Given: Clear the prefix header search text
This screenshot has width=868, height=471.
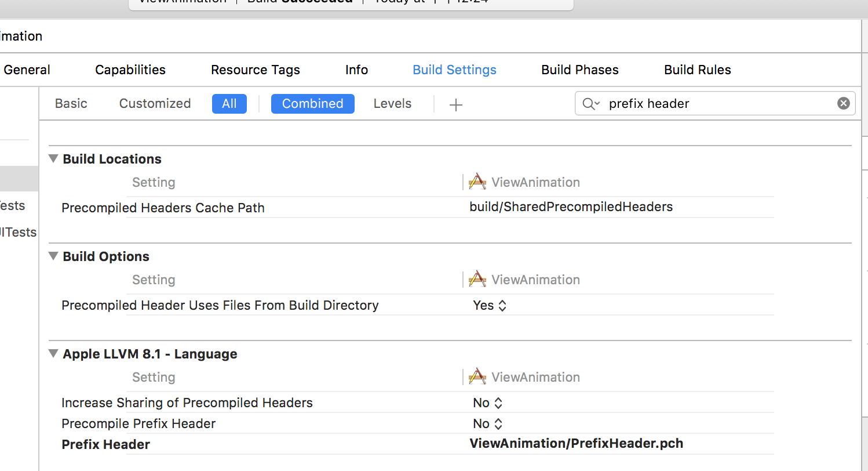Looking at the screenshot, I should (843, 103).
